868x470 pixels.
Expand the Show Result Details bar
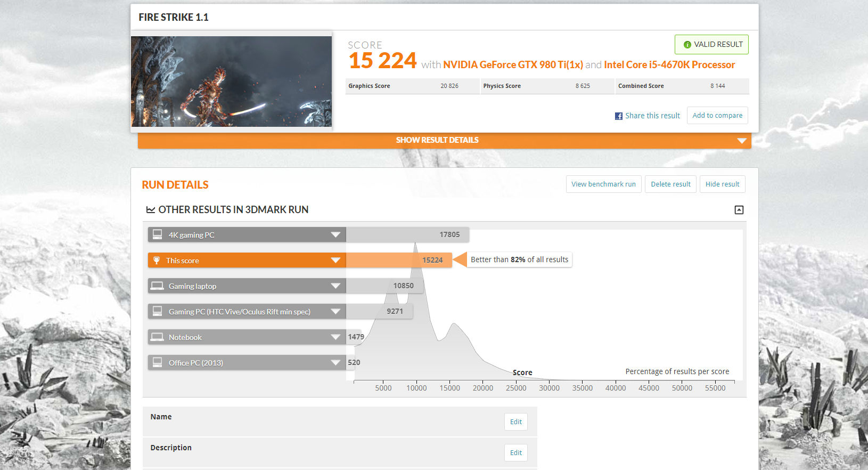pos(741,141)
